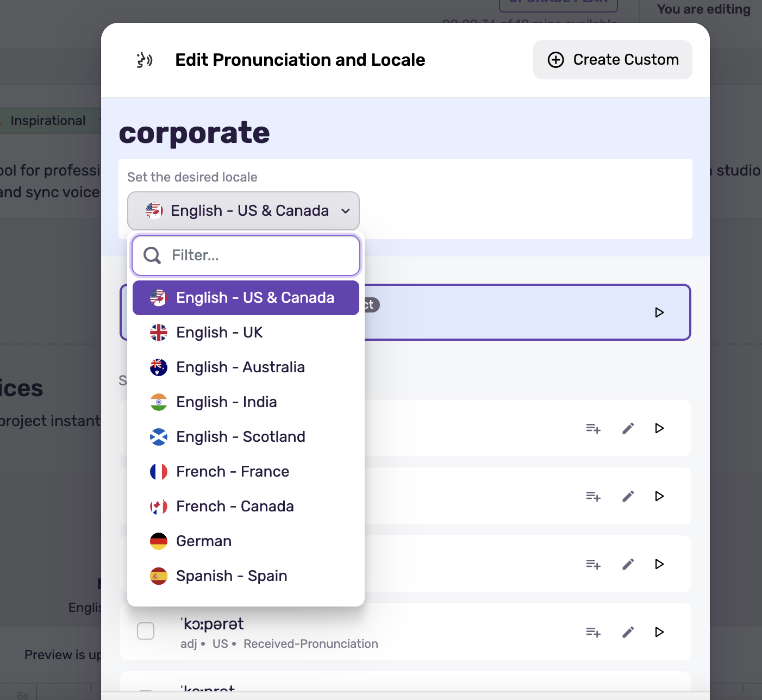Select German from the locale list

204,541
